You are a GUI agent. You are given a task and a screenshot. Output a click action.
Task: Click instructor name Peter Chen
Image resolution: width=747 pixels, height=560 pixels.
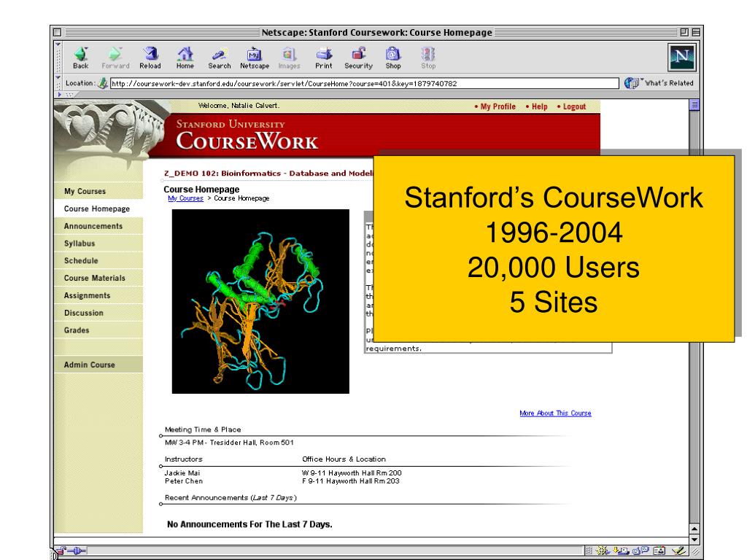pos(183,481)
